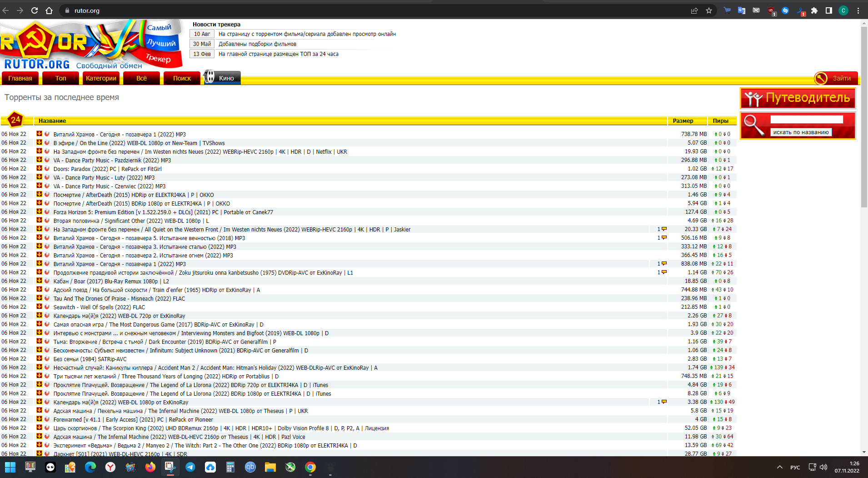Show hidden system tray icons
The image size is (868, 478).
(780, 467)
